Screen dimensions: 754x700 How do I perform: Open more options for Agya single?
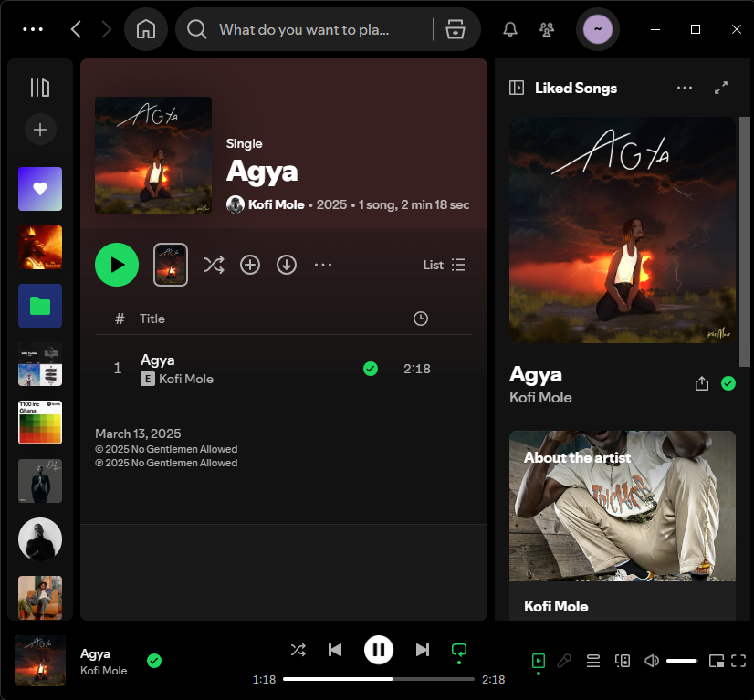point(323,265)
